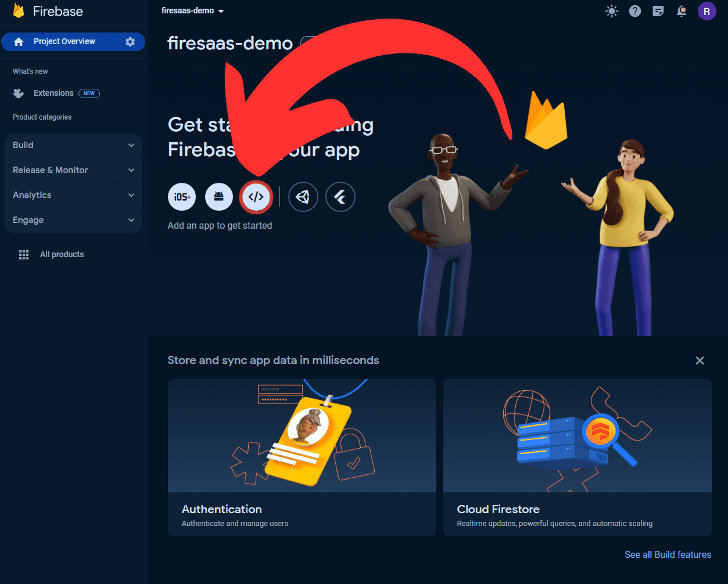Click the All products grid icon
728x584 pixels.
click(x=24, y=255)
